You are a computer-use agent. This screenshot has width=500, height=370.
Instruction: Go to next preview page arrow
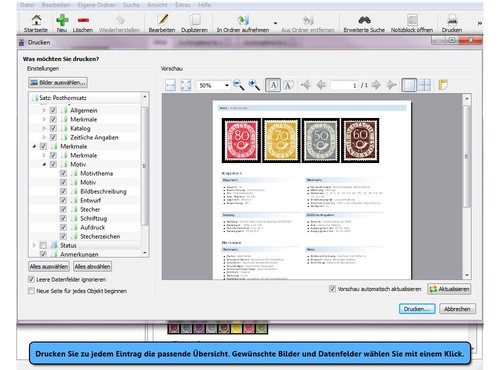376,85
